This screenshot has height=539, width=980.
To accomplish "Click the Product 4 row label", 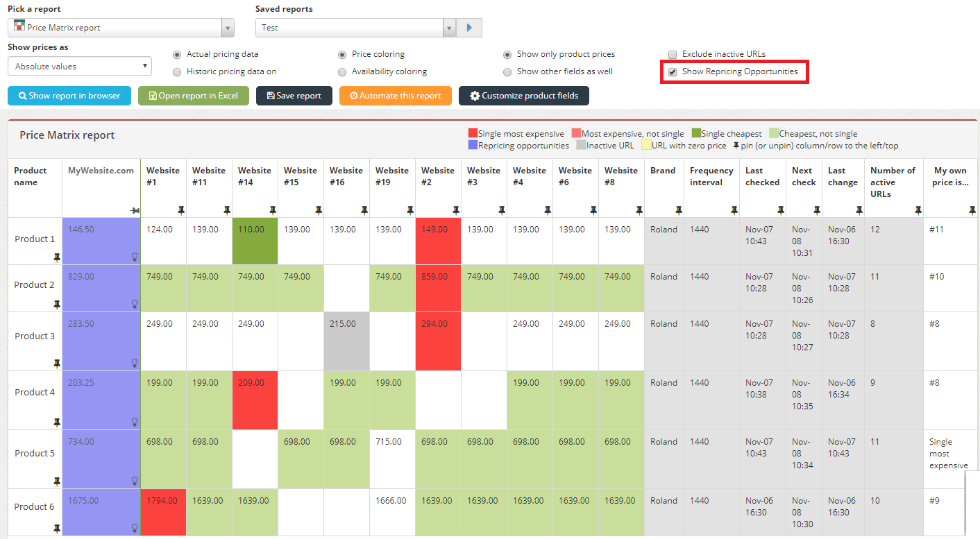I will pos(35,392).
